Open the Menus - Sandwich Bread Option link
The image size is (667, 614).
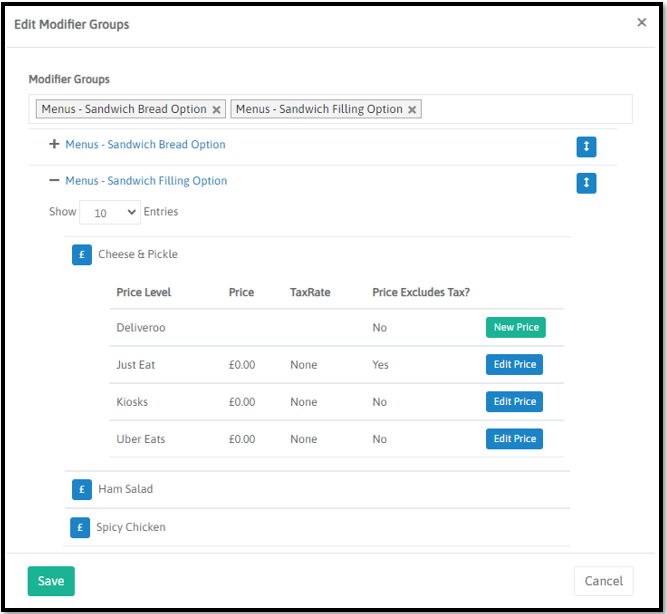[x=145, y=145]
